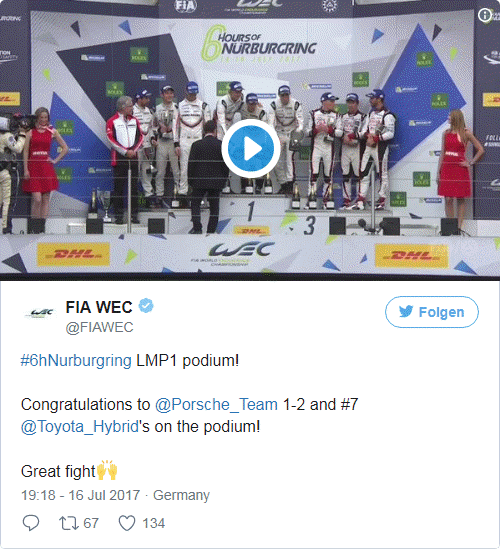Click the Twitter bird in Folgen button
Screen dimensions: 500x549
click(x=405, y=311)
